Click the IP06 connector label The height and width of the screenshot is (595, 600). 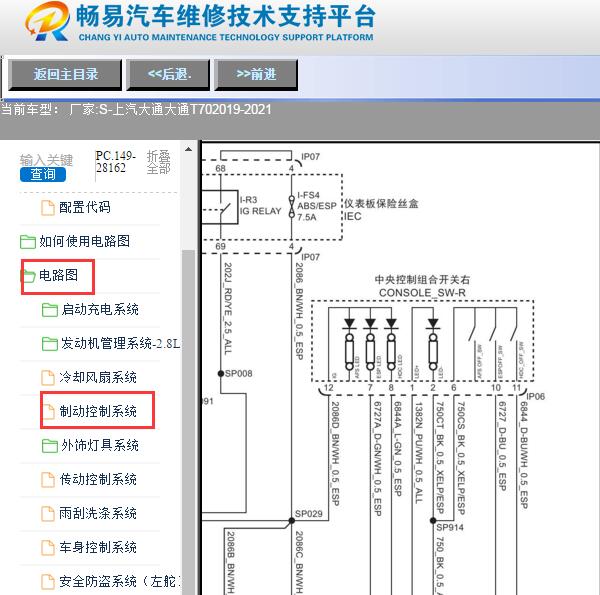pyautogui.click(x=536, y=396)
